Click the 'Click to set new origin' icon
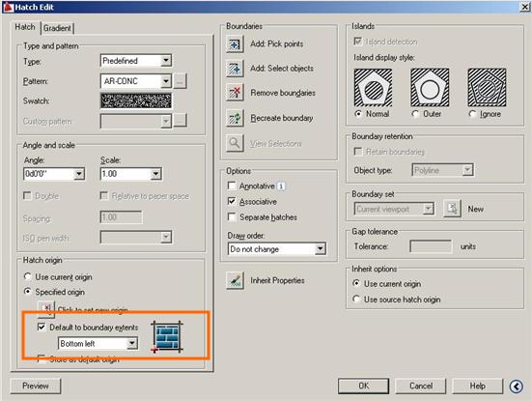Screen dimensions: 532x401 [45, 309]
